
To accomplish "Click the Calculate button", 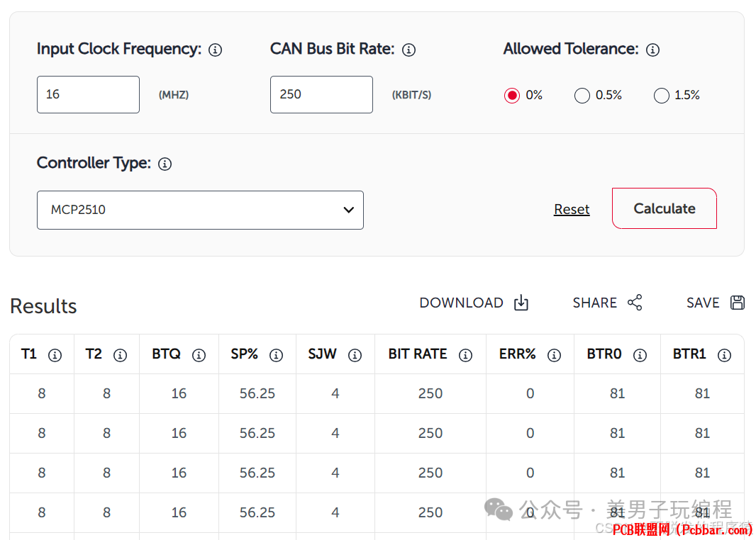I will coord(665,208).
